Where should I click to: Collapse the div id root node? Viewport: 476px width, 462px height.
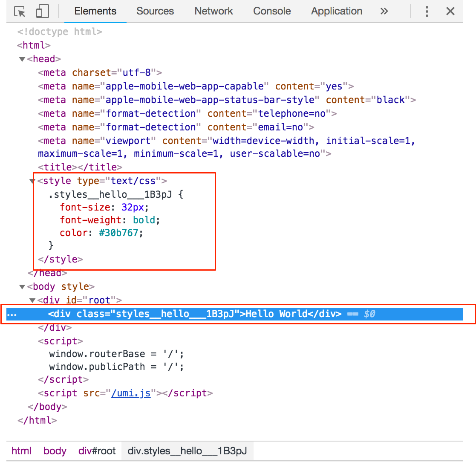pyautogui.click(x=32, y=300)
